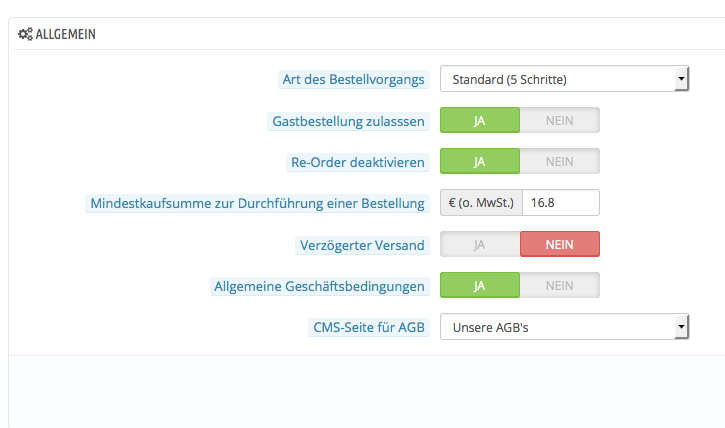Click the ALLGEMEIN panel heading

pos(65,34)
